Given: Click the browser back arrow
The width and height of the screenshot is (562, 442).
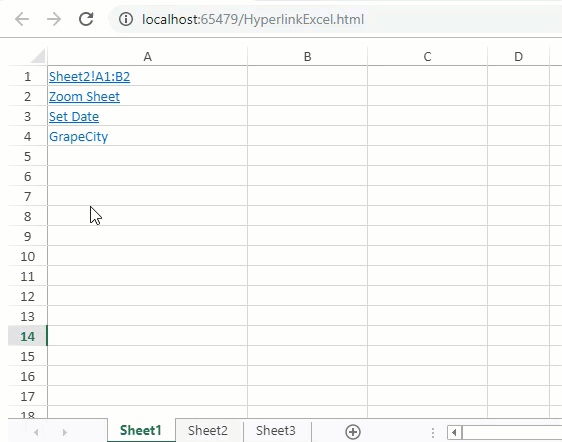Looking at the screenshot, I should click(22, 19).
